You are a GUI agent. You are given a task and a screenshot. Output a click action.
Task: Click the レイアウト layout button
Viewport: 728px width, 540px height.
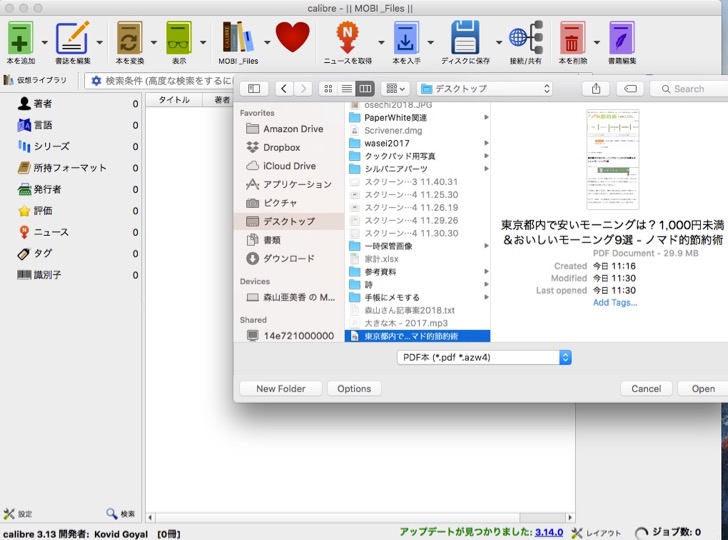click(x=596, y=533)
